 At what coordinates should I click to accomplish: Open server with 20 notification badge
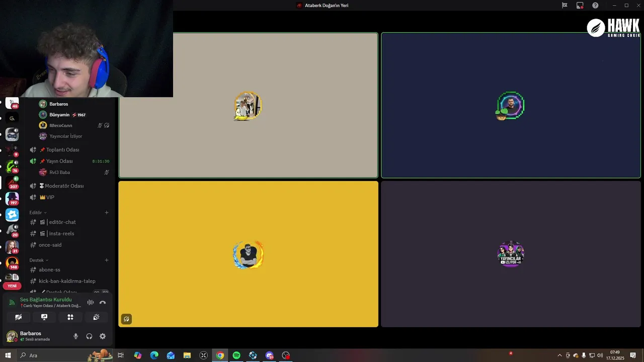coord(12,231)
